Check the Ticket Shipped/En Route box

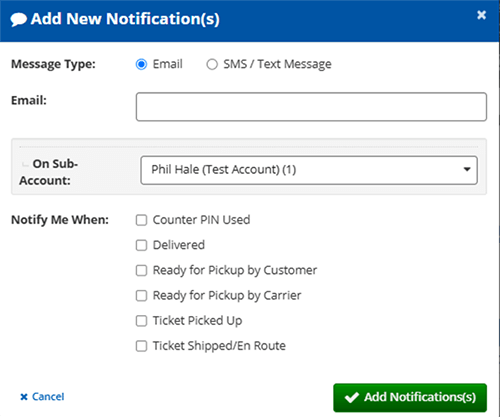click(141, 346)
